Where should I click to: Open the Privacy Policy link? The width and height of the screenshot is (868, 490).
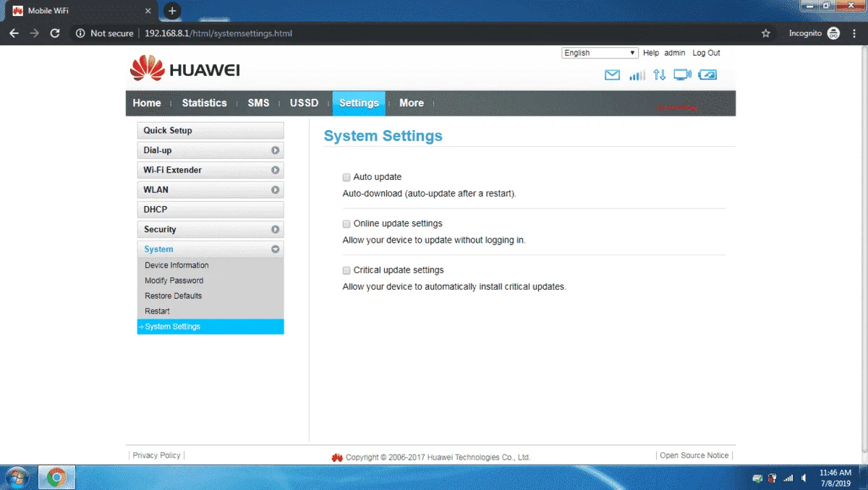[156, 455]
